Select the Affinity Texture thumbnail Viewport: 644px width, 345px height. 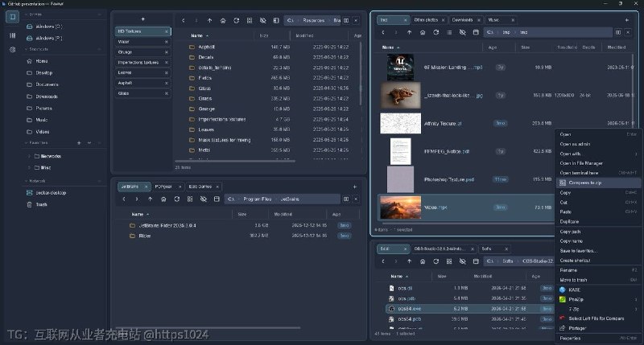pos(400,124)
